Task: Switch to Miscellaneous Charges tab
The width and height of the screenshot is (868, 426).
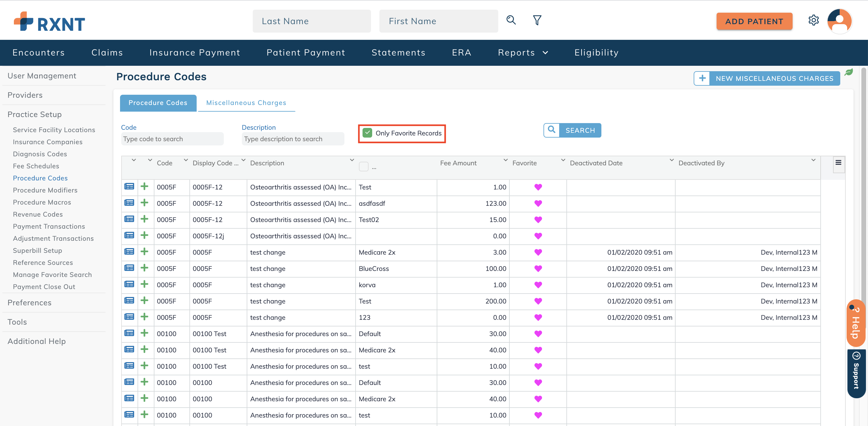Action: (x=246, y=103)
